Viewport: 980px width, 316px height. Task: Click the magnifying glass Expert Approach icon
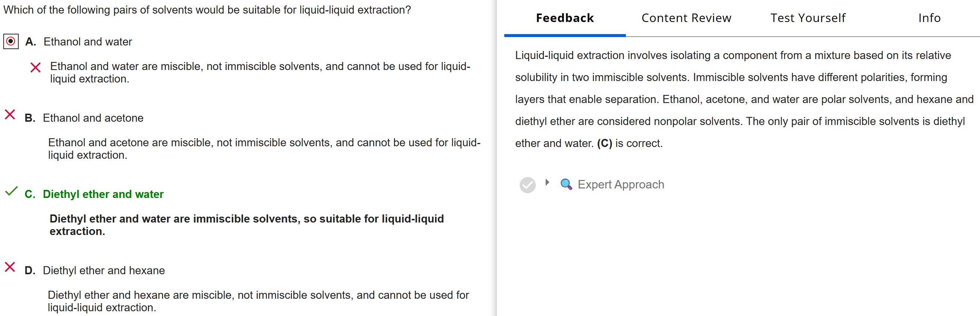(x=566, y=185)
